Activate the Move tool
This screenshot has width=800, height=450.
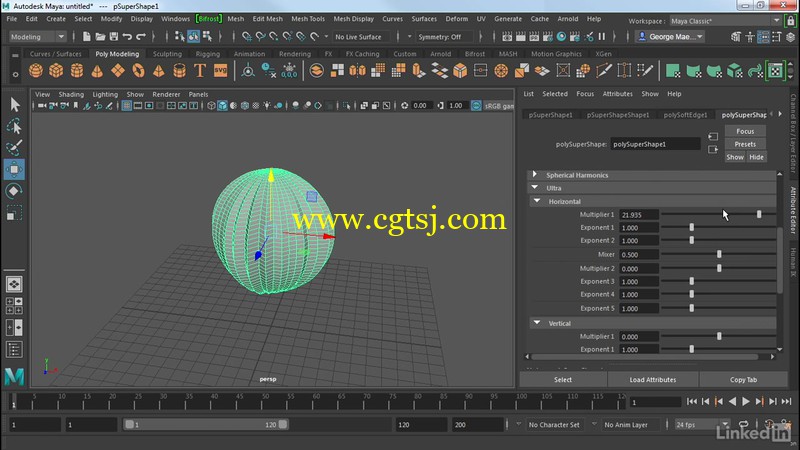point(14,169)
